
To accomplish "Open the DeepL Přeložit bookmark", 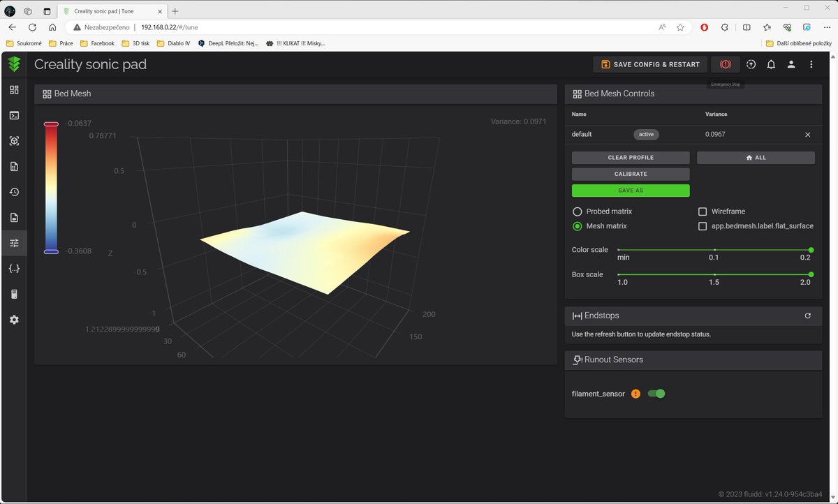I will point(228,43).
